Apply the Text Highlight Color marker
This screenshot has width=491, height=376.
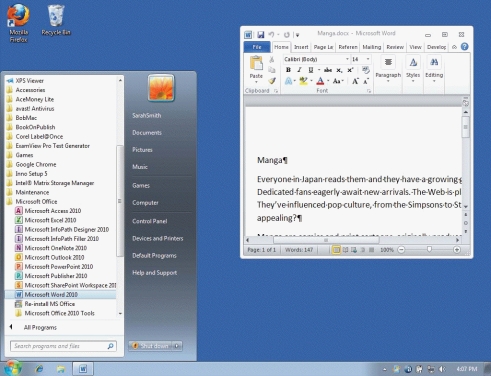coord(303,81)
